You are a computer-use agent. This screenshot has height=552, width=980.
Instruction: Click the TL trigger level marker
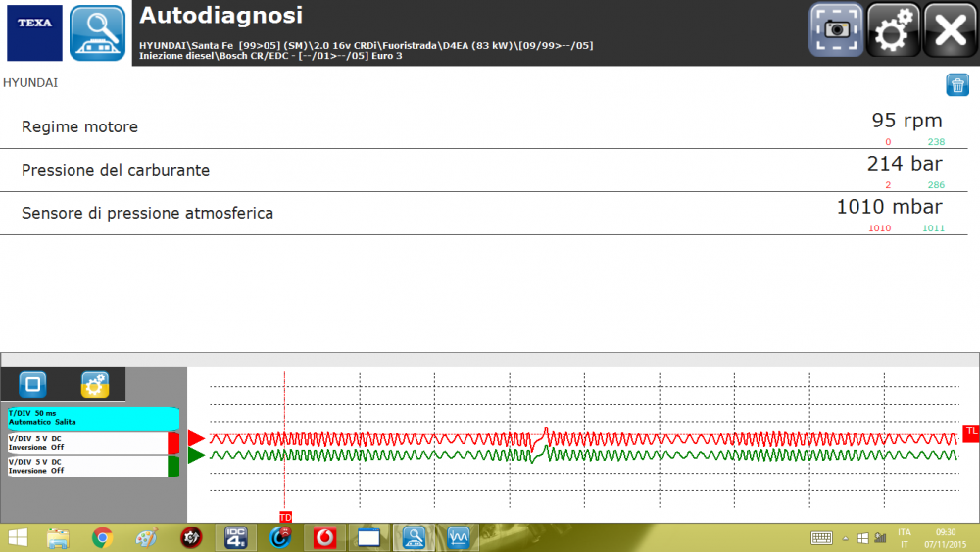tap(970, 431)
